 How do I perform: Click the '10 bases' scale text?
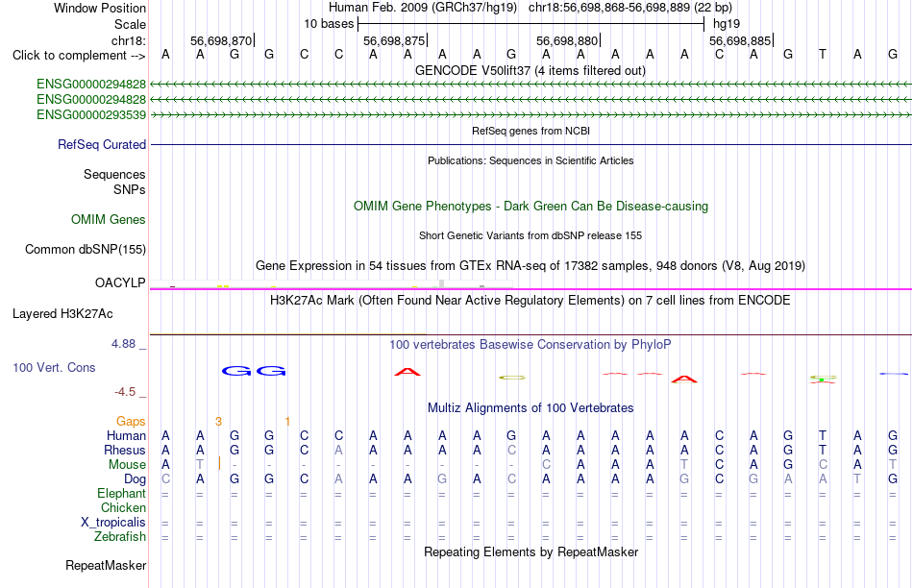[329, 24]
